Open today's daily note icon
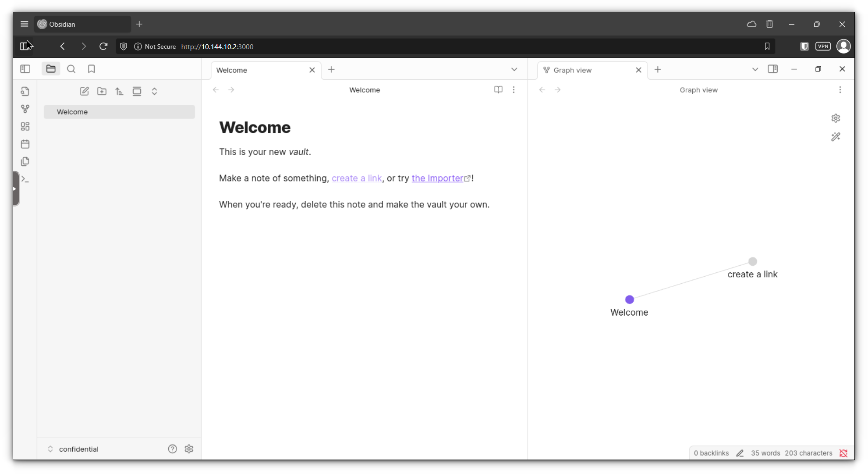 point(25,144)
